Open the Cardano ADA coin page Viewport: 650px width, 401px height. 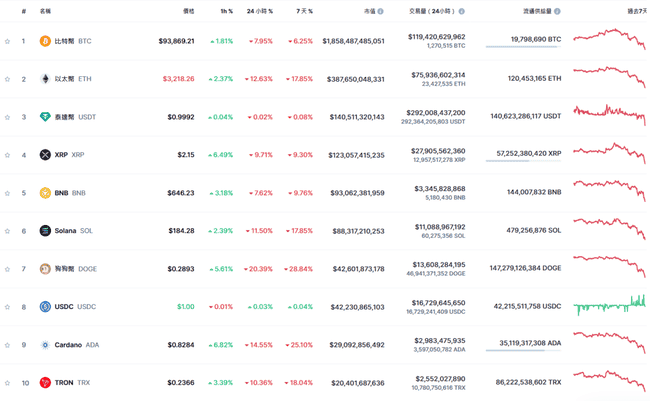pos(77,345)
